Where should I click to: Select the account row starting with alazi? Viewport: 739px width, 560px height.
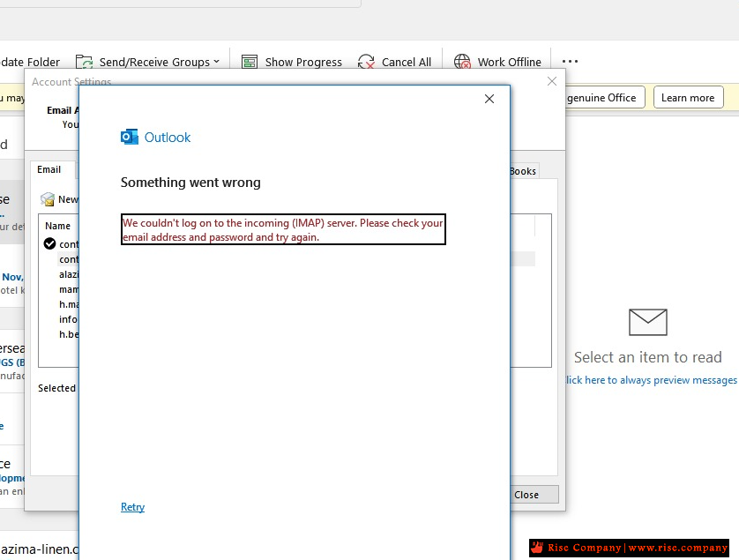coord(69,274)
